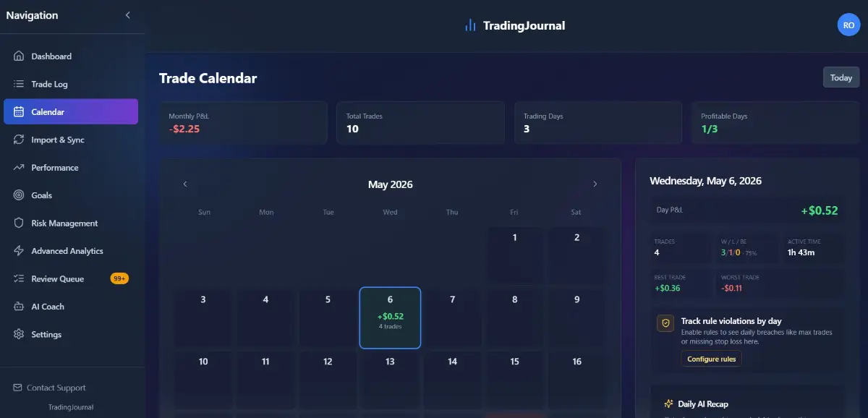Click the Best Trade +$0.36 value

(666, 288)
